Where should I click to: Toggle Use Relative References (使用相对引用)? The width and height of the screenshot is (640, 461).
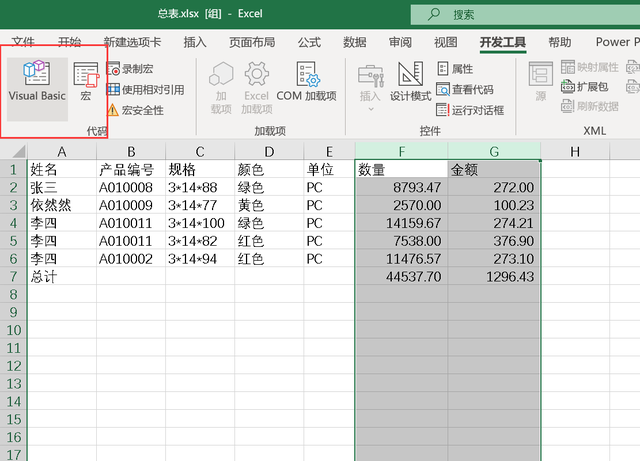click(x=145, y=89)
